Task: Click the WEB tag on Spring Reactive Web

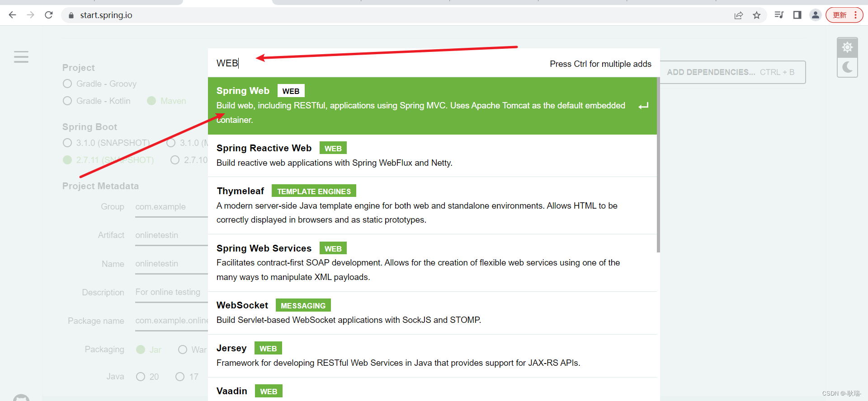Action: coord(333,148)
